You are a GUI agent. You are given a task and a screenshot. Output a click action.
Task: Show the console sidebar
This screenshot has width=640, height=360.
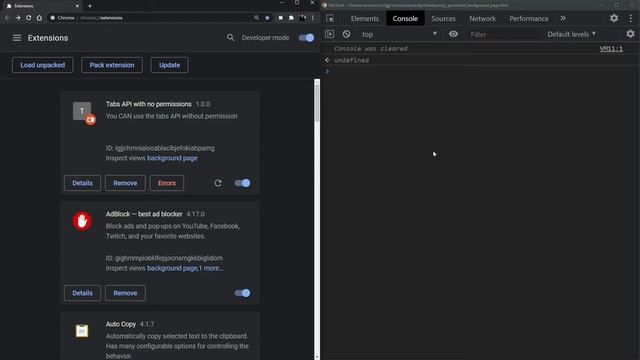330,34
